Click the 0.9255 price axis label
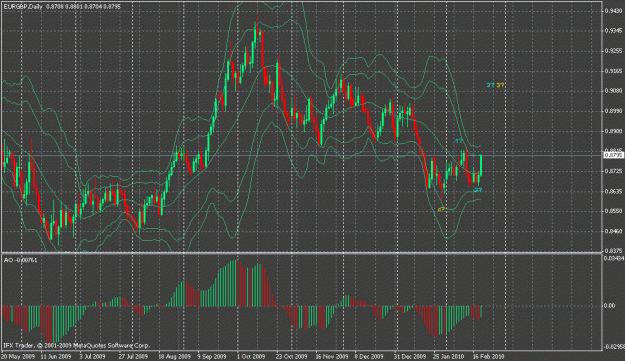The width and height of the screenshot is (625, 361). tap(613, 51)
